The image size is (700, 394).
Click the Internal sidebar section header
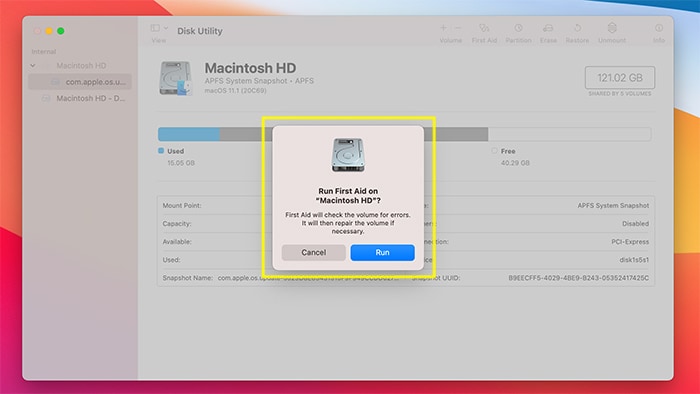[x=44, y=52]
